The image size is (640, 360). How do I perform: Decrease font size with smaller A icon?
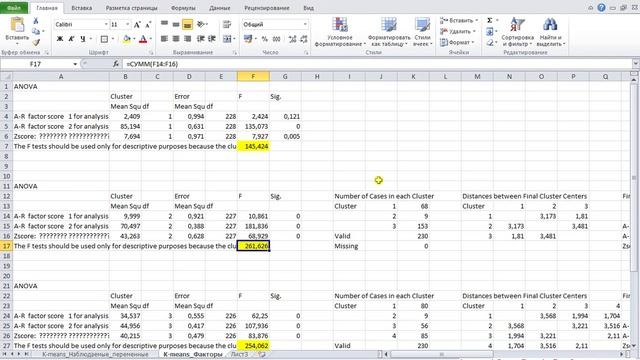coord(148,25)
